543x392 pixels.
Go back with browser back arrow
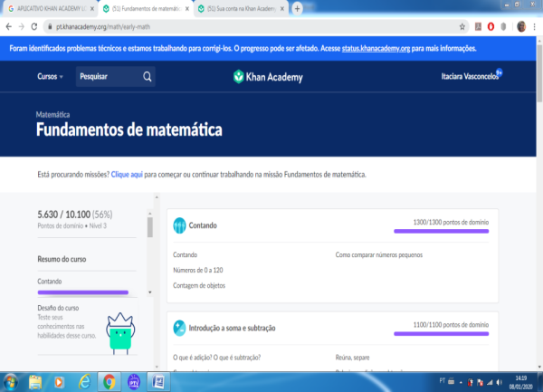click(9, 26)
